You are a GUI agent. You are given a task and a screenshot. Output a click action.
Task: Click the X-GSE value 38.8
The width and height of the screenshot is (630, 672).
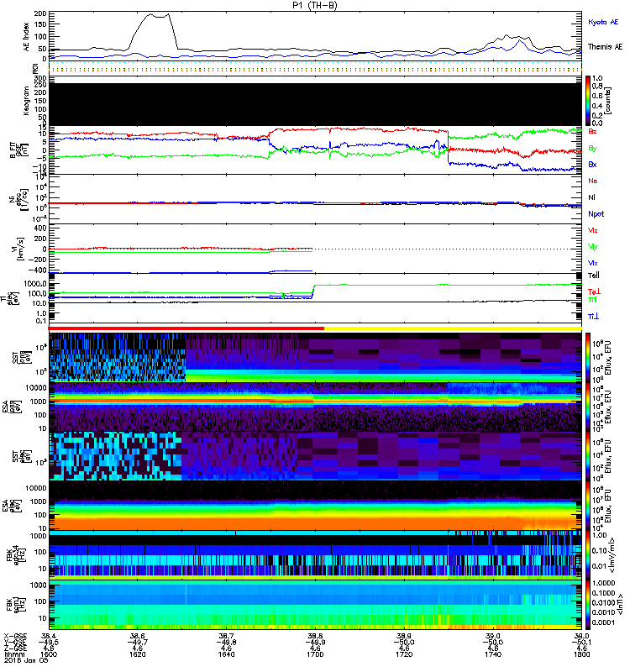pos(315,636)
